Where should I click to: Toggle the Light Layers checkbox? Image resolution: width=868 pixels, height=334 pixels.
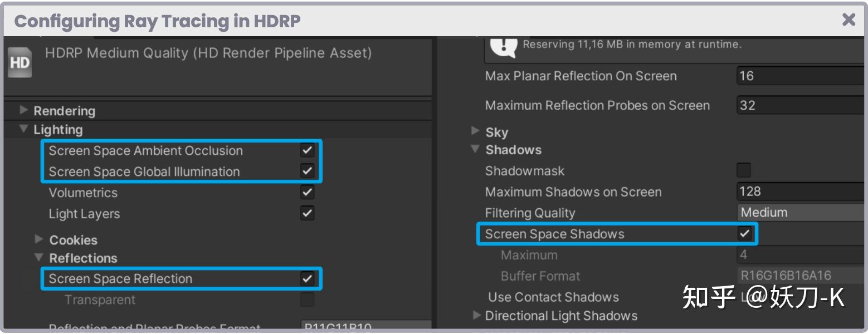point(307,213)
